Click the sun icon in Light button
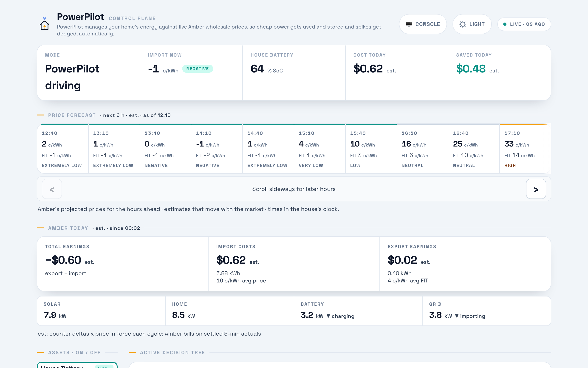The height and width of the screenshot is (368, 588). (463, 24)
